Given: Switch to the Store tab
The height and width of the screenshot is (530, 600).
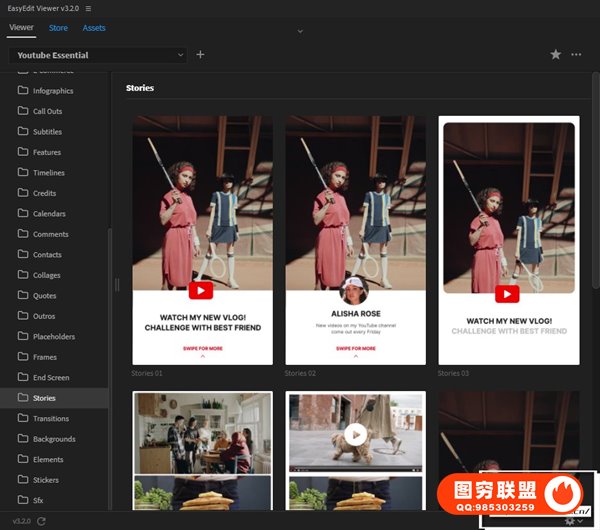Looking at the screenshot, I should click(x=58, y=28).
